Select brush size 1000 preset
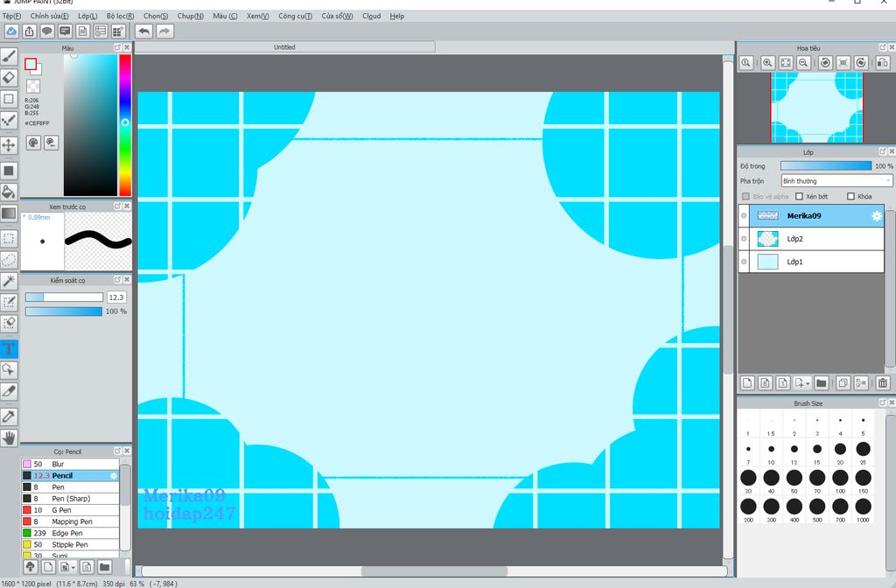The height and width of the screenshot is (588, 896). (x=863, y=509)
